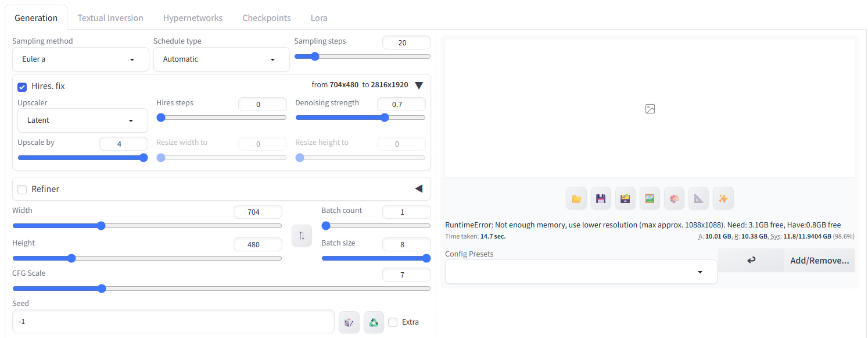Send image to extras ruler icon
The height and width of the screenshot is (338, 868).
click(x=698, y=198)
